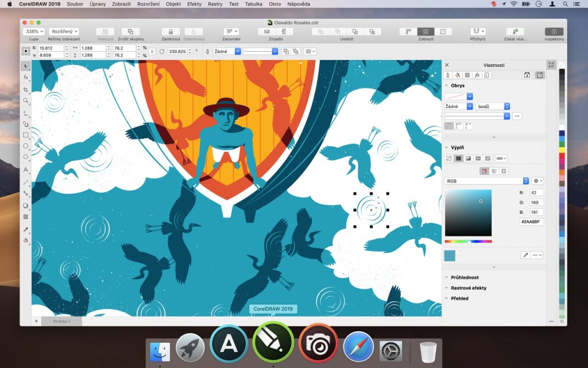Click the hex color #2AA9BF field

click(x=532, y=222)
